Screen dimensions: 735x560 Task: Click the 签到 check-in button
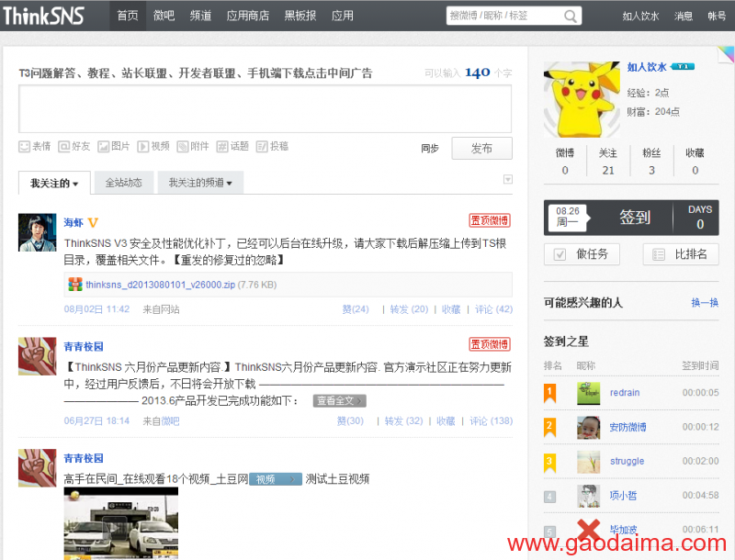[635, 218]
